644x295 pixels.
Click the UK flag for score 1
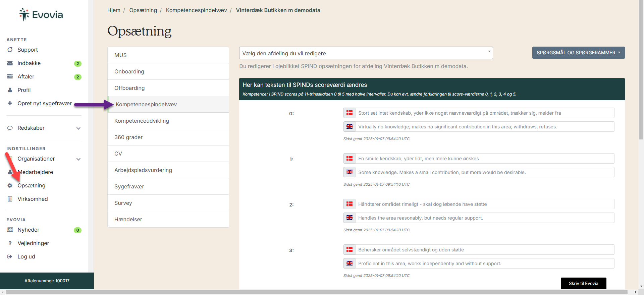pos(350,172)
